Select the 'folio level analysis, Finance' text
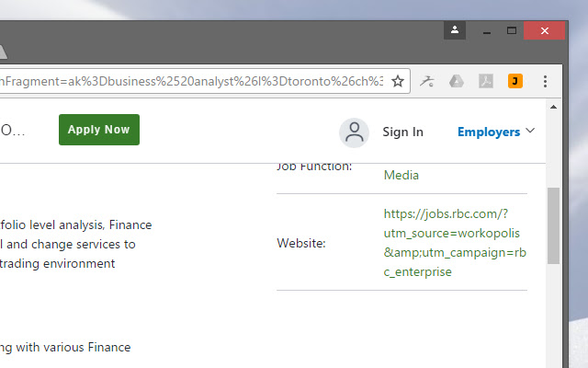 point(76,224)
